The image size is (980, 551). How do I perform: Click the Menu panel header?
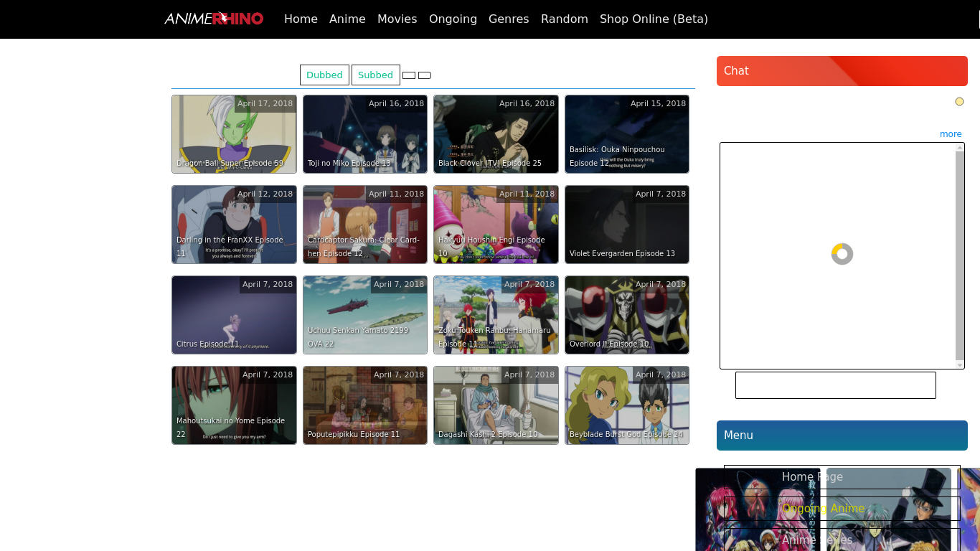tap(842, 435)
